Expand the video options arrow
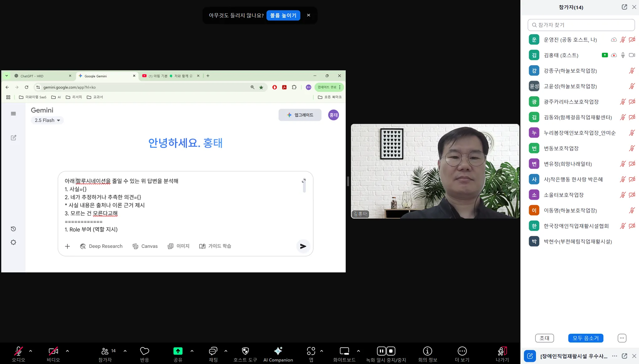The height and width of the screenshot is (364, 639). click(x=67, y=351)
